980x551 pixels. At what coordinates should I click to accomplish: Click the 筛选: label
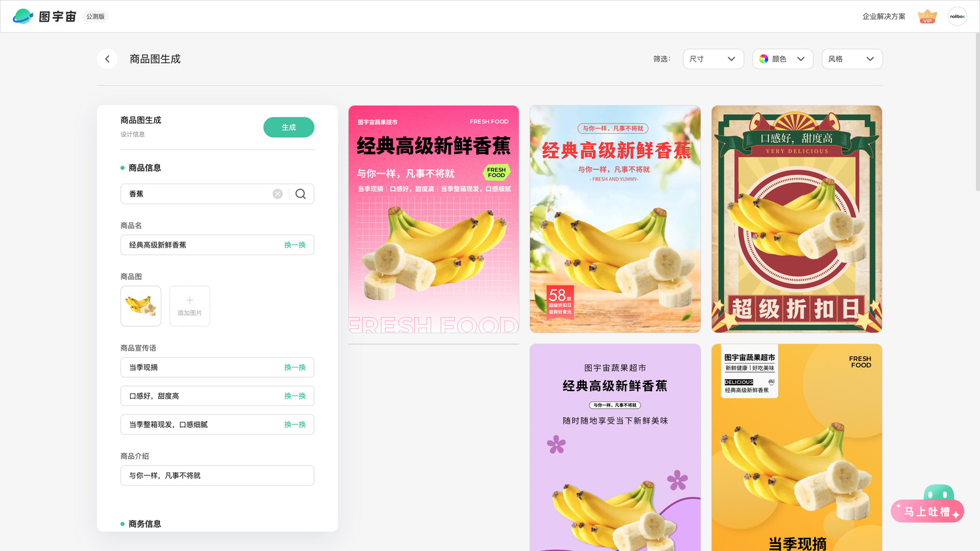click(x=662, y=59)
